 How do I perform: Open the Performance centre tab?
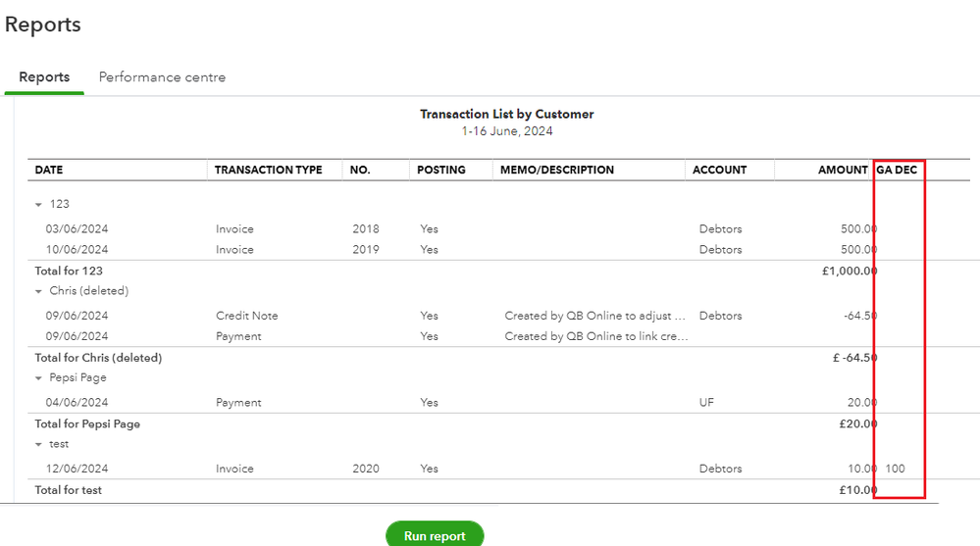162,77
